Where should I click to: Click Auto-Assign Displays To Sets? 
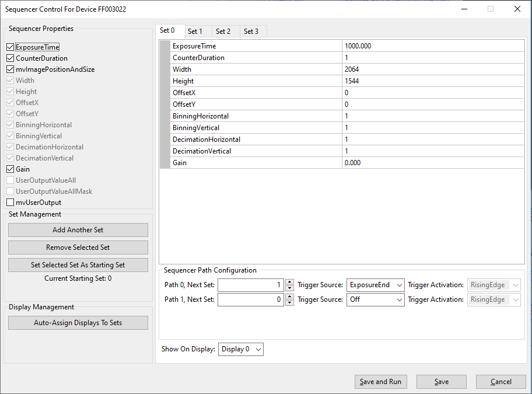pos(78,323)
